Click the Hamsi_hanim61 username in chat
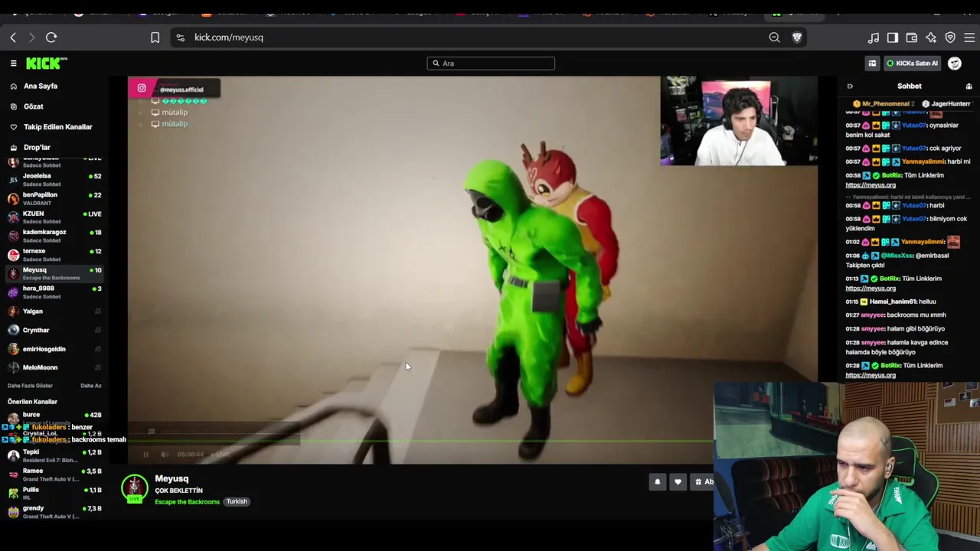 click(x=893, y=302)
